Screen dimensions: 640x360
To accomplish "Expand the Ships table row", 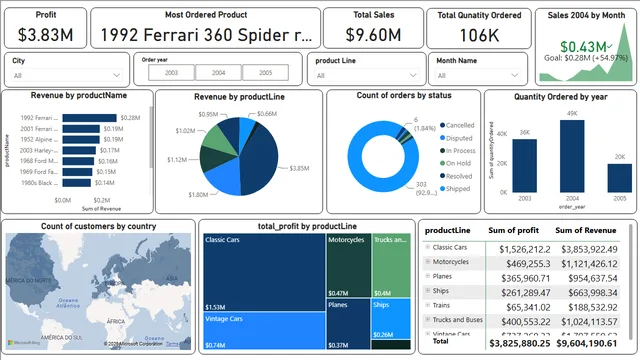I will [x=427, y=291].
